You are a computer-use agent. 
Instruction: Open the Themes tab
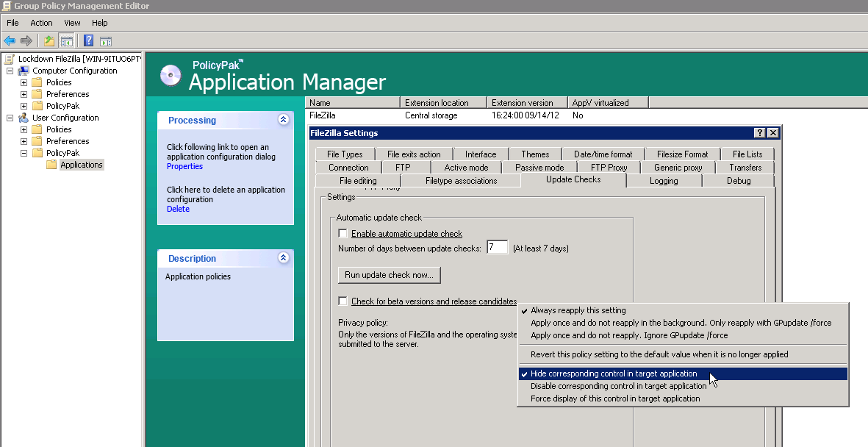pos(535,154)
